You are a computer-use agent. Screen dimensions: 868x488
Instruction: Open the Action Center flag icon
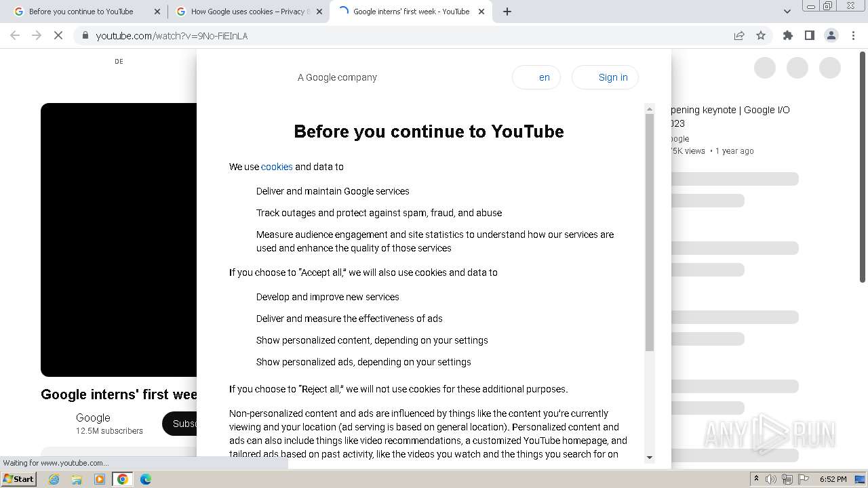coord(804,479)
